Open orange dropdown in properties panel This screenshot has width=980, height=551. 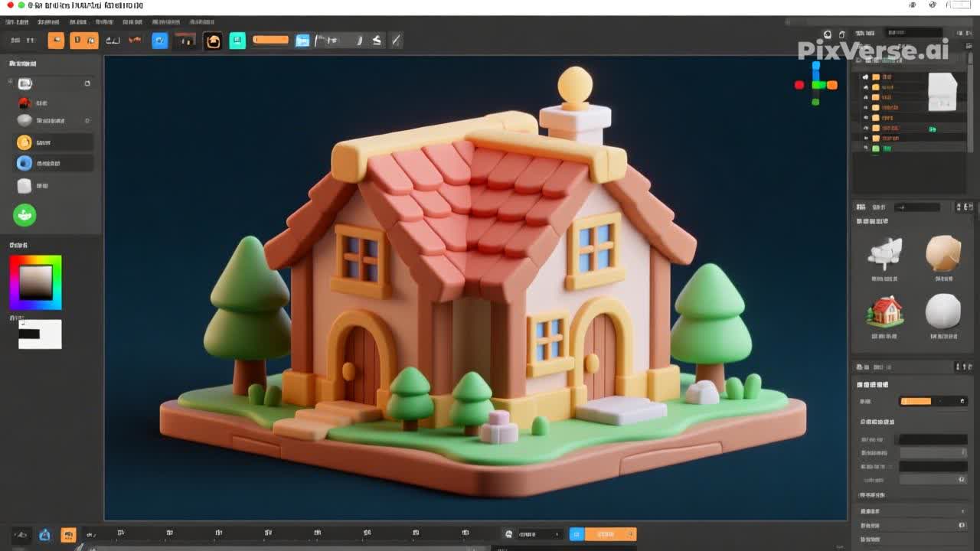click(x=933, y=401)
